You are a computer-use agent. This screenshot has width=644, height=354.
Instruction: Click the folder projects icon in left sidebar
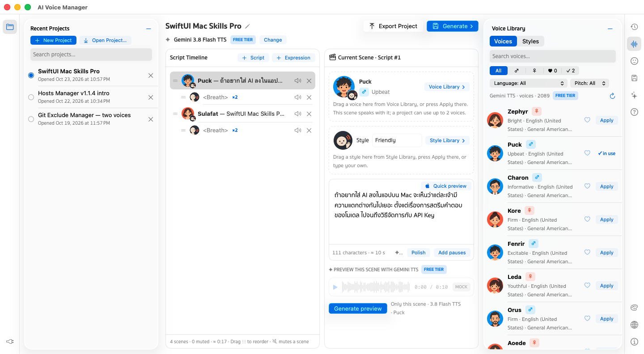pyautogui.click(x=10, y=27)
